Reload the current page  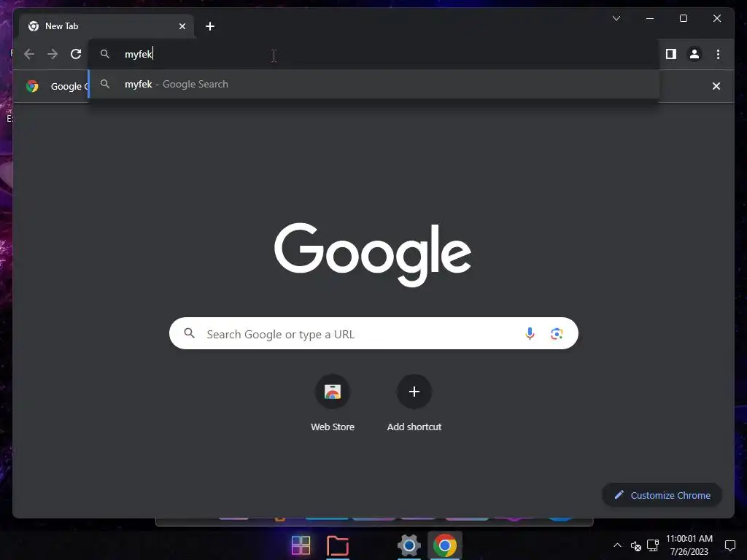[x=76, y=54]
